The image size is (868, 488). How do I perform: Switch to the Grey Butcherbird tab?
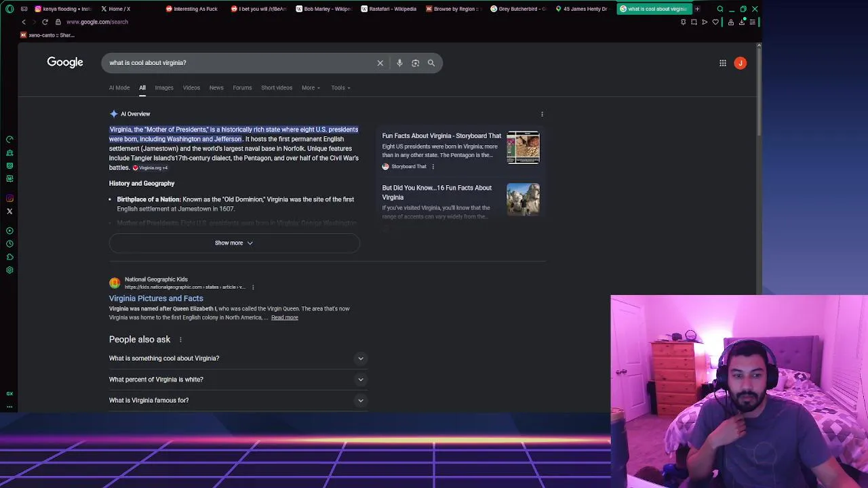[519, 9]
